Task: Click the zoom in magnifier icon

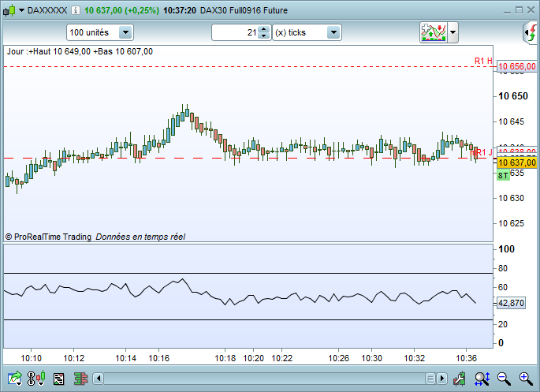Action: [x=526, y=379]
